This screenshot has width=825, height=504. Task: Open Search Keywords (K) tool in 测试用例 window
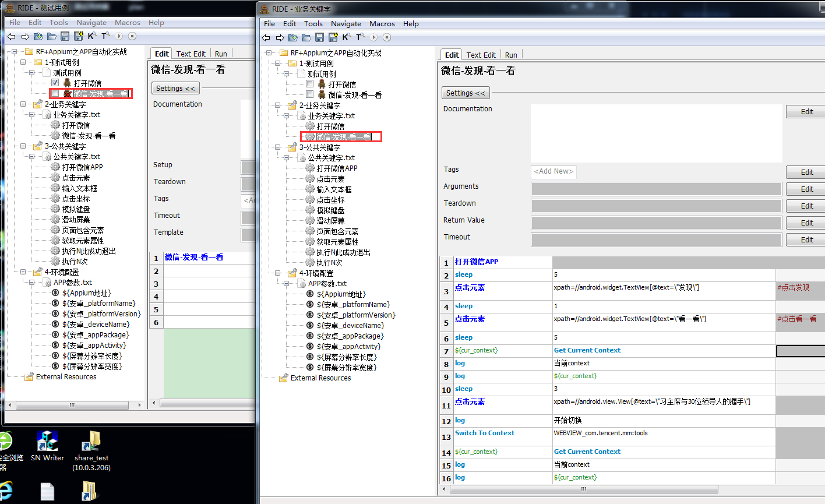[x=92, y=36]
